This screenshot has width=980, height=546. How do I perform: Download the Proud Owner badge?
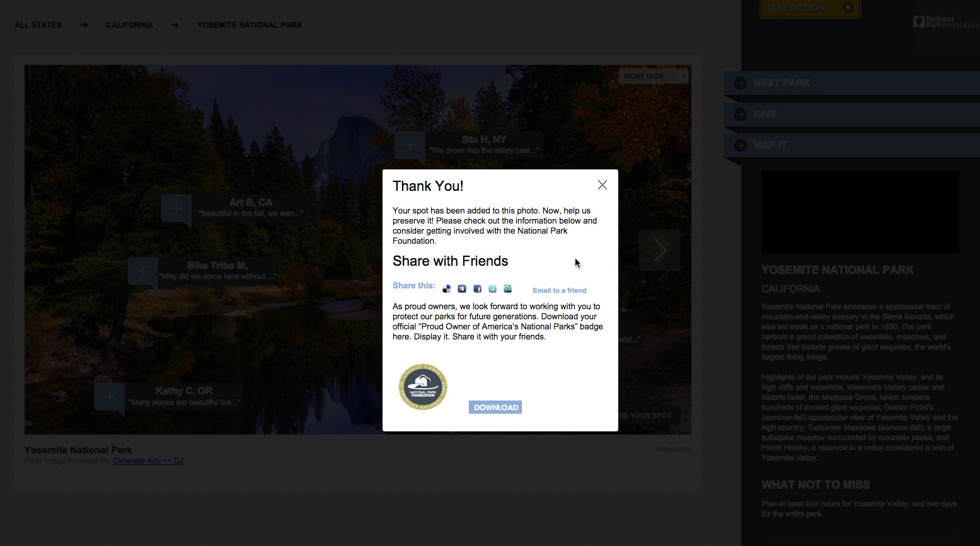click(495, 407)
